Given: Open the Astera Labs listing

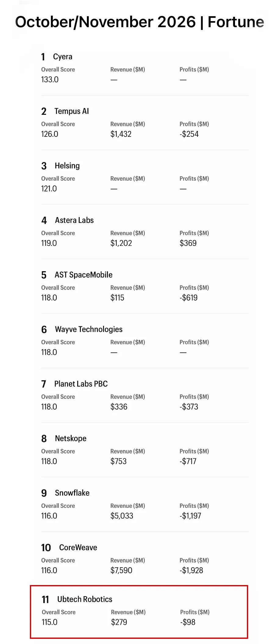Looking at the screenshot, I should tap(74, 220).
